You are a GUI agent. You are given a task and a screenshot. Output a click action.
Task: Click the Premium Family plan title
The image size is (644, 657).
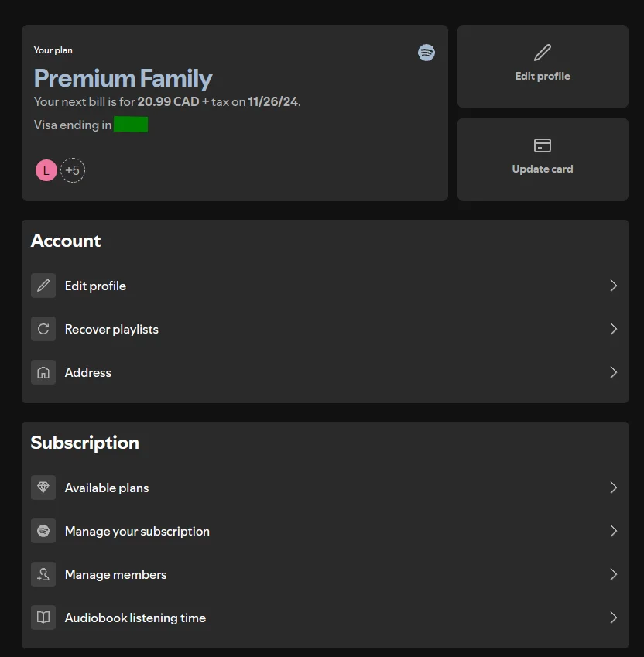pos(123,79)
